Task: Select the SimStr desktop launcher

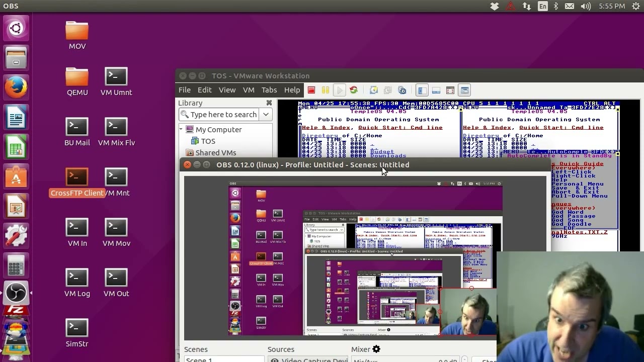Action: 77,333
